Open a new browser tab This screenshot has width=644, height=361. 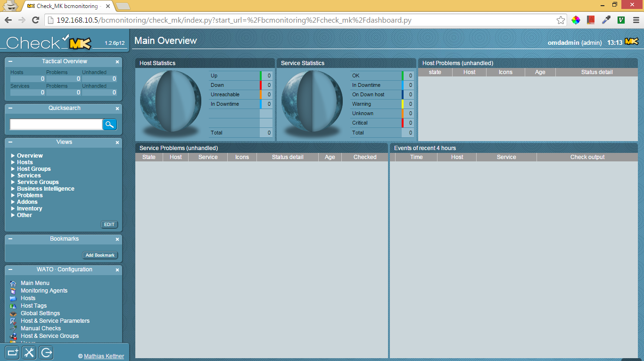pos(123,6)
